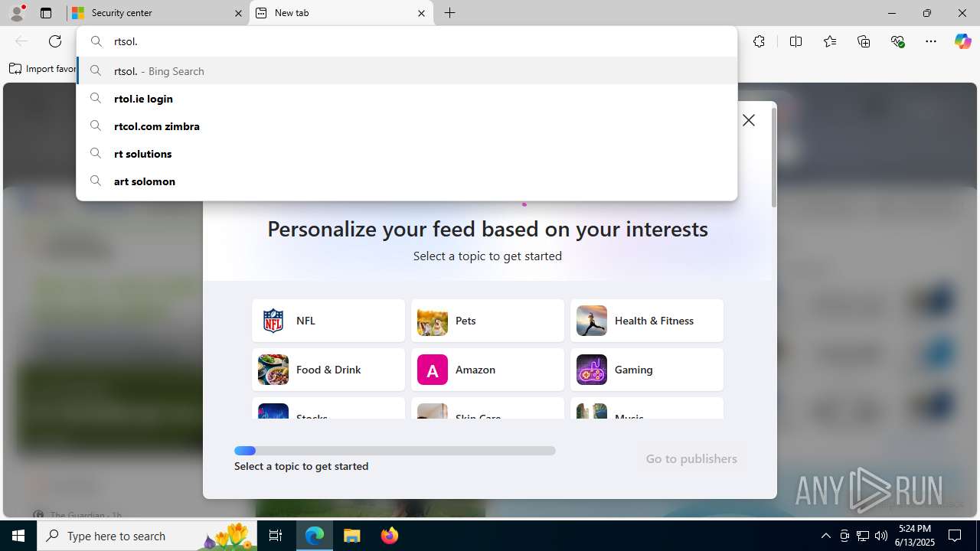Screen dimensions: 980x551
Task: Toggle Split screen view
Action: [795, 41]
